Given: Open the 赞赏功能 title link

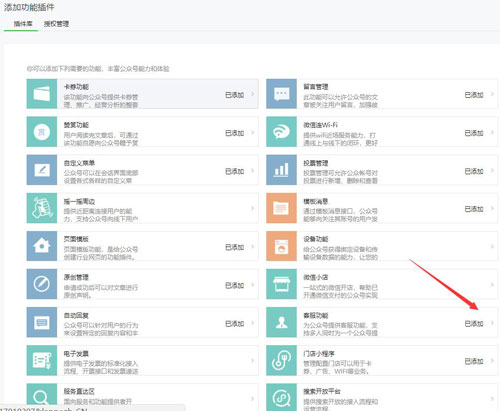Looking at the screenshot, I should point(76,125).
